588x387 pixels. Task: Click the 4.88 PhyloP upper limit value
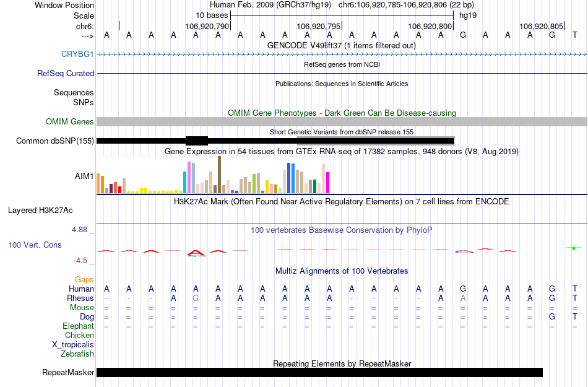pyautogui.click(x=79, y=230)
